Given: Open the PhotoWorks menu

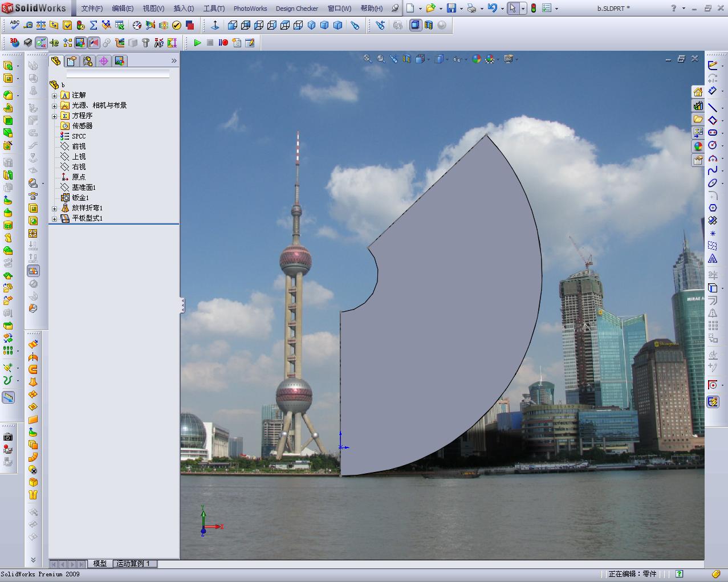Looking at the screenshot, I should coord(250,9).
